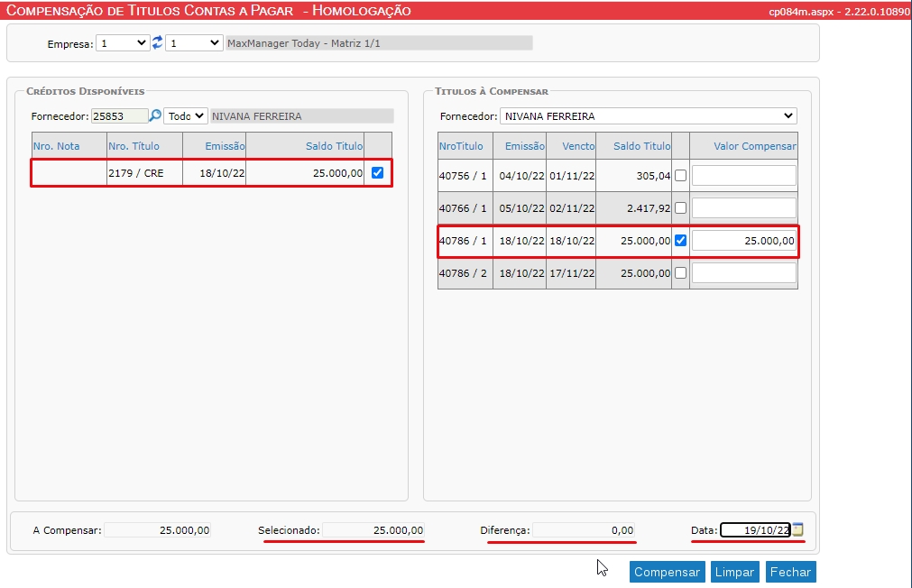The image size is (912, 588).
Task: Click the refresh arrows icon beside Empresa
Action: 157,42
